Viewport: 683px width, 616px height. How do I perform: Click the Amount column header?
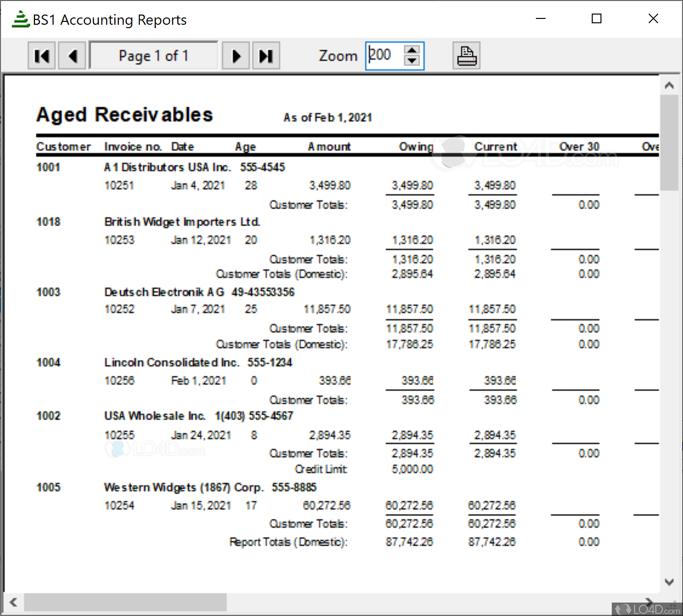click(x=329, y=146)
